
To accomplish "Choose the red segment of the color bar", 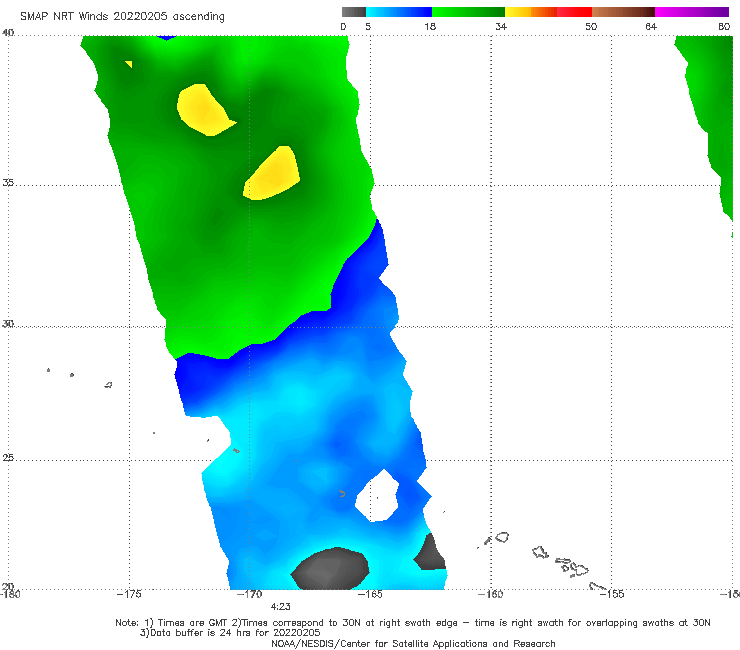I will coord(574,12).
